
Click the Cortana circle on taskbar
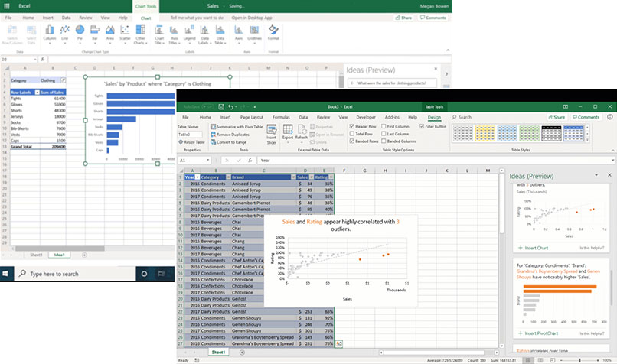pos(144,274)
